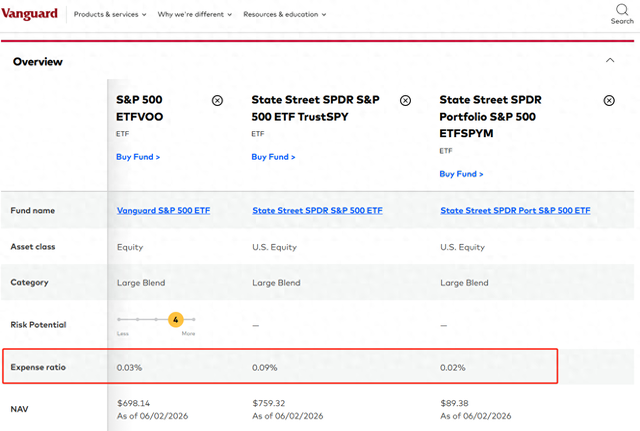
Task: Click Buy Fund under SPDR S&P 500 ETF Trust SPY
Action: click(273, 157)
